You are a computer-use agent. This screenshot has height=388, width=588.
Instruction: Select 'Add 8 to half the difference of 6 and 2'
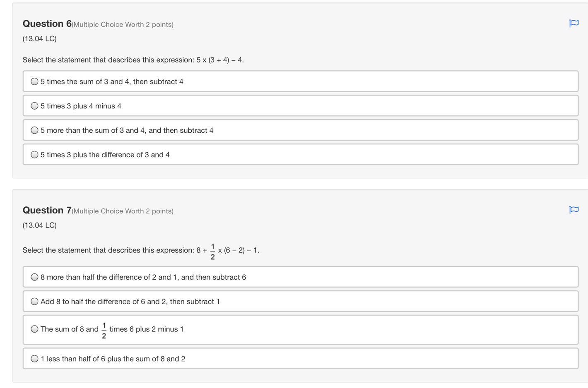tap(35, 302)
